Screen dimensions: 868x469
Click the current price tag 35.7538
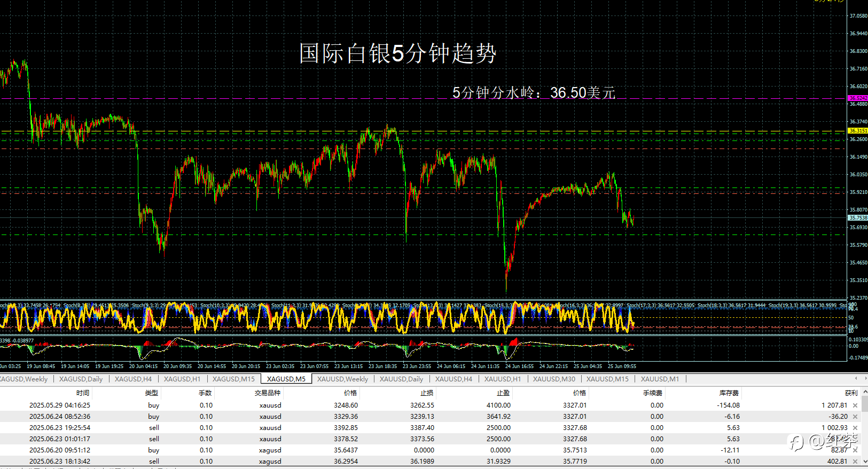pos(858,218)
